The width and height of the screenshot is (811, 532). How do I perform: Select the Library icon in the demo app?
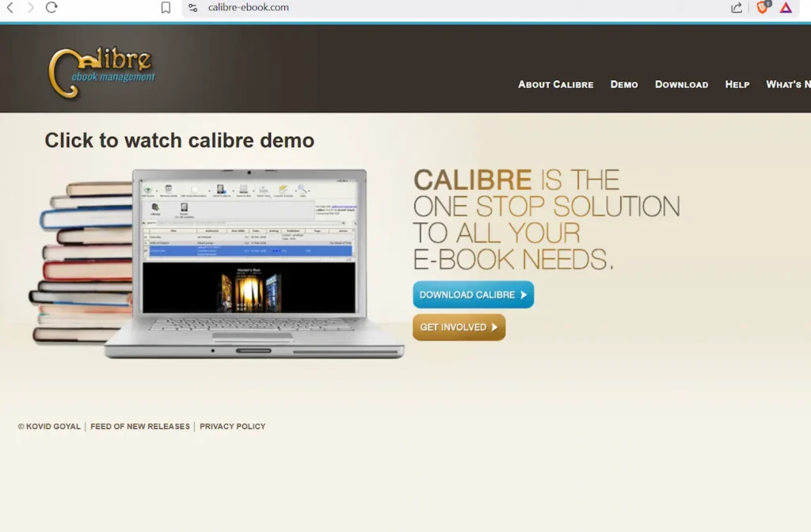[x=155, y=208]
